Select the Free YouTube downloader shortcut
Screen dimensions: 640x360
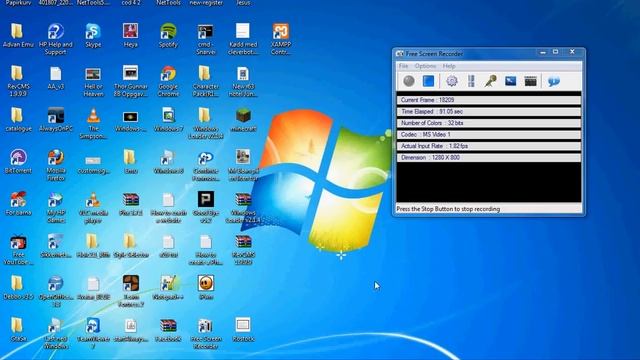pyautogui.click(x=18, y=250)
